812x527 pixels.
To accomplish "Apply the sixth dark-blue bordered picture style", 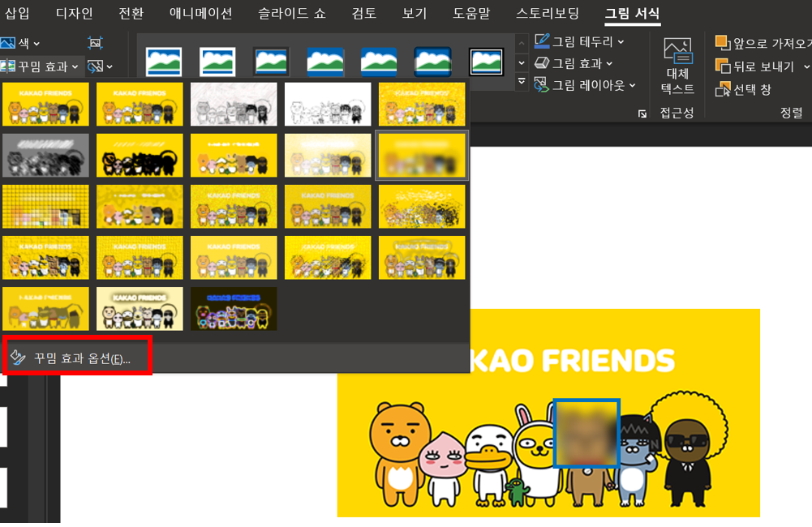I will point(433,62).
